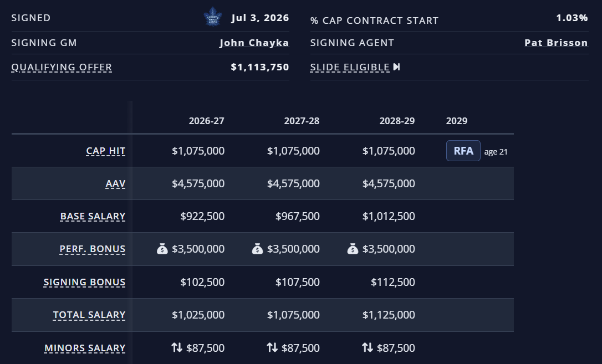Click the Total Salary row label

point(89,315)
